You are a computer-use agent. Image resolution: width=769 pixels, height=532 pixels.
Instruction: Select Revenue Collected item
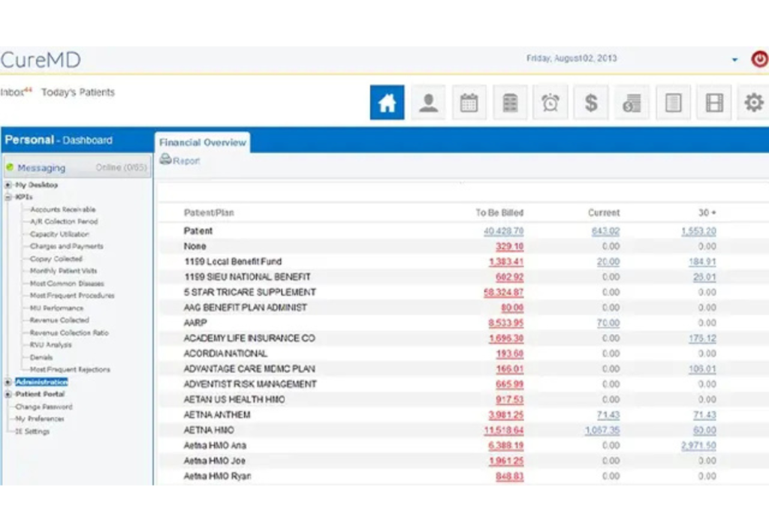[x=59, y=320]
